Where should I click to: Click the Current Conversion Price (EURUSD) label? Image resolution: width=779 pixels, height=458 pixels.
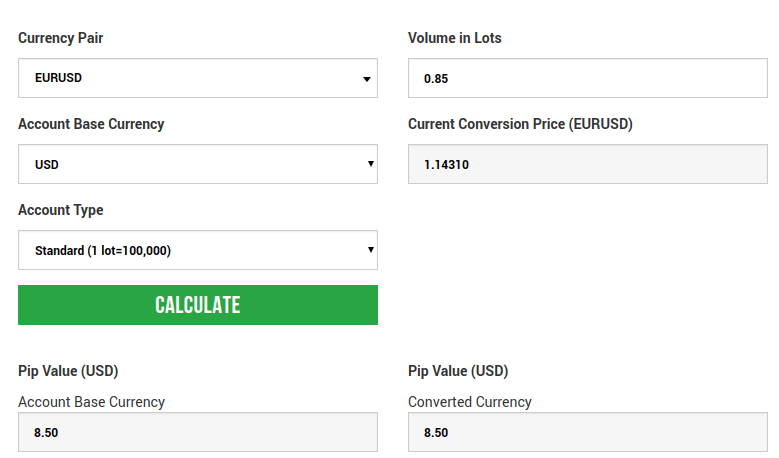520,124
